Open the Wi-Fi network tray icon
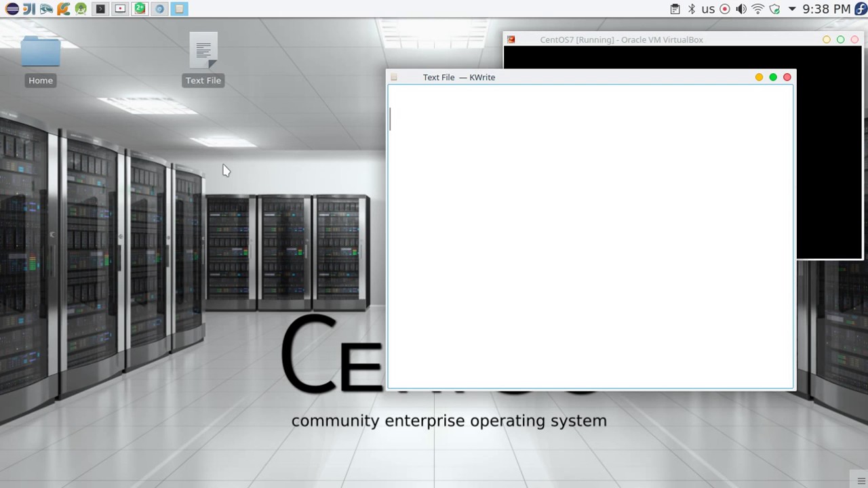The width and height of the screenshot is (868, 488). [x=758, y=9]
